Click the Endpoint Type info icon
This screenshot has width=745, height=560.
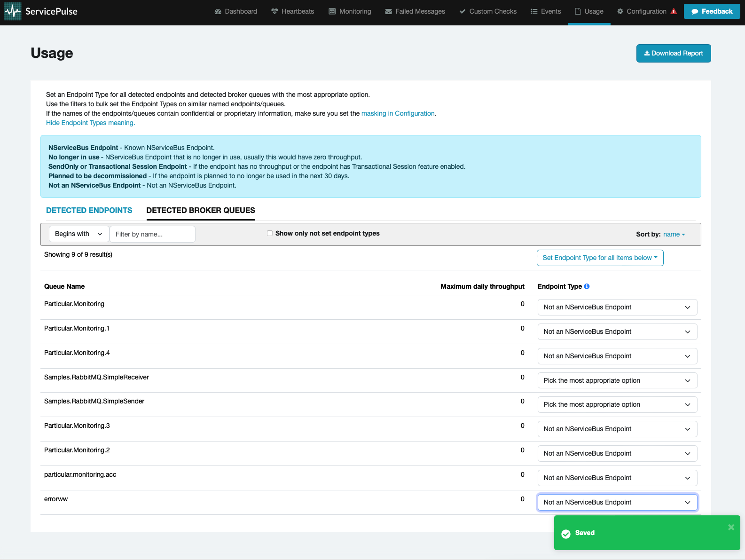coord(587,286)
